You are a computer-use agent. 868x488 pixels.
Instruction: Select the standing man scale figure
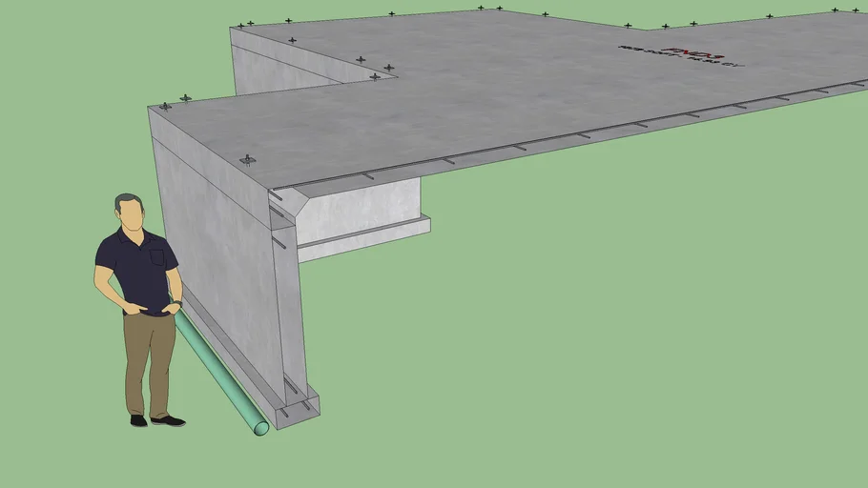click(139, 310)
